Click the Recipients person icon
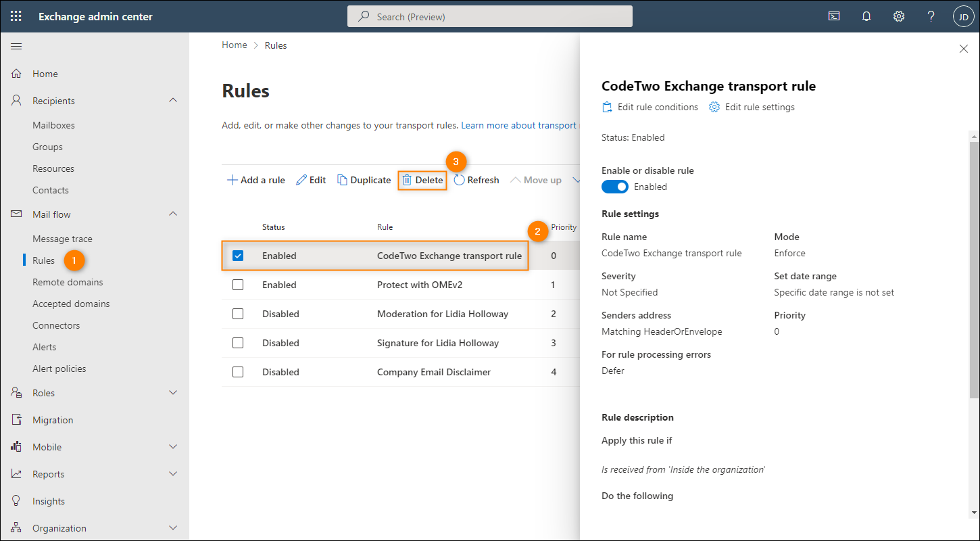Viewport: 980px width, 541px height. [x=17, y=101]
